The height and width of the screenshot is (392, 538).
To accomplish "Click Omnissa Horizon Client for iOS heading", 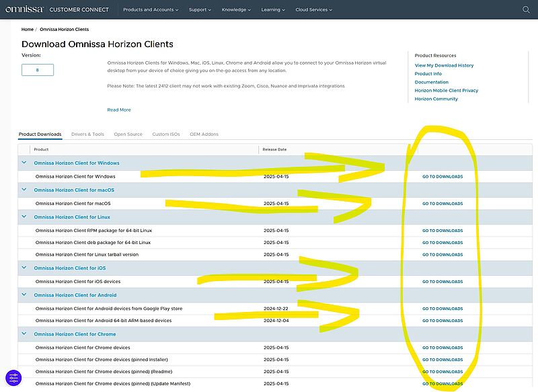I will point(70,268).
